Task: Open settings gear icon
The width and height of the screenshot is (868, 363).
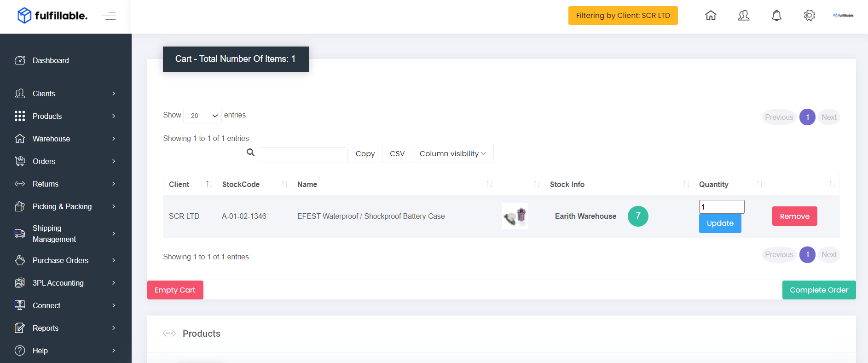Action: click(x=809, y=15)
